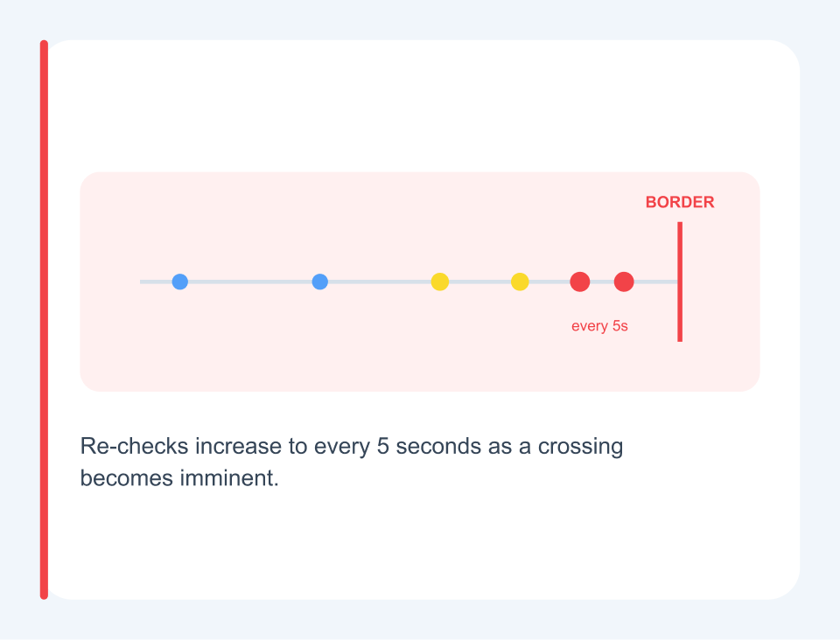Click the line between the two red dots
This screenshot has height=640, width=840.
pyautogui.click(x=602, y=282)
